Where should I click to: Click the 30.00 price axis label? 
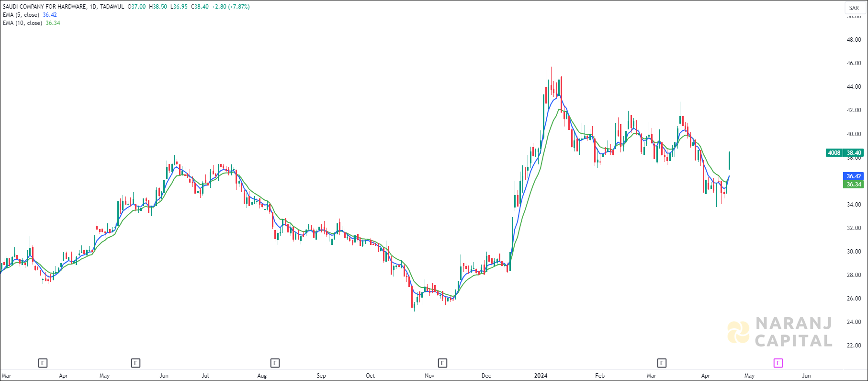point(854,252)
